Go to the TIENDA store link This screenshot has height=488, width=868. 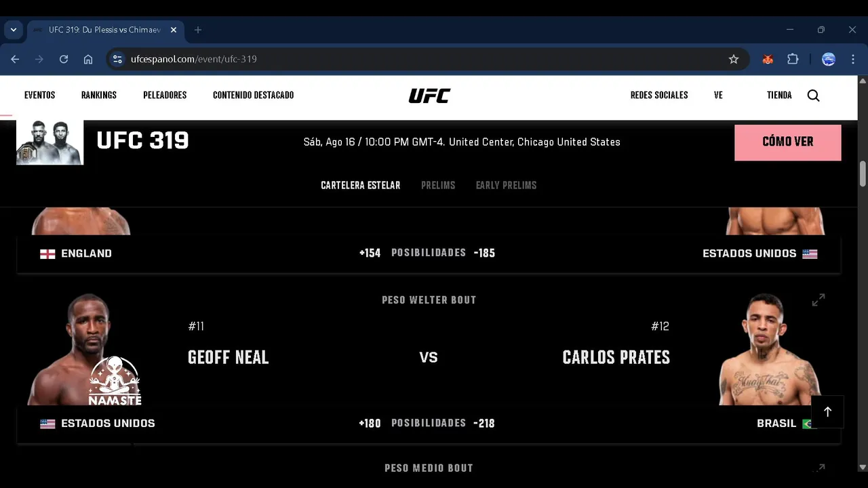coord(779,95)
